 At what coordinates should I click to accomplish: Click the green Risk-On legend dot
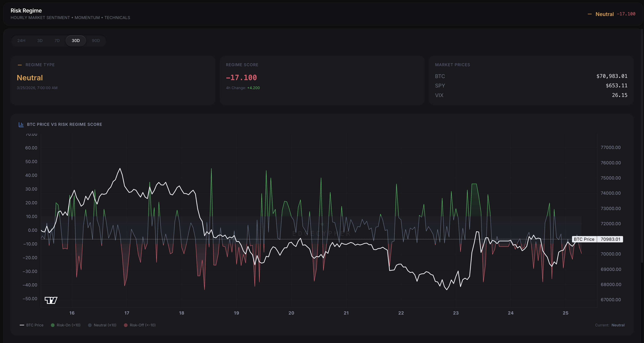(53, 325)
